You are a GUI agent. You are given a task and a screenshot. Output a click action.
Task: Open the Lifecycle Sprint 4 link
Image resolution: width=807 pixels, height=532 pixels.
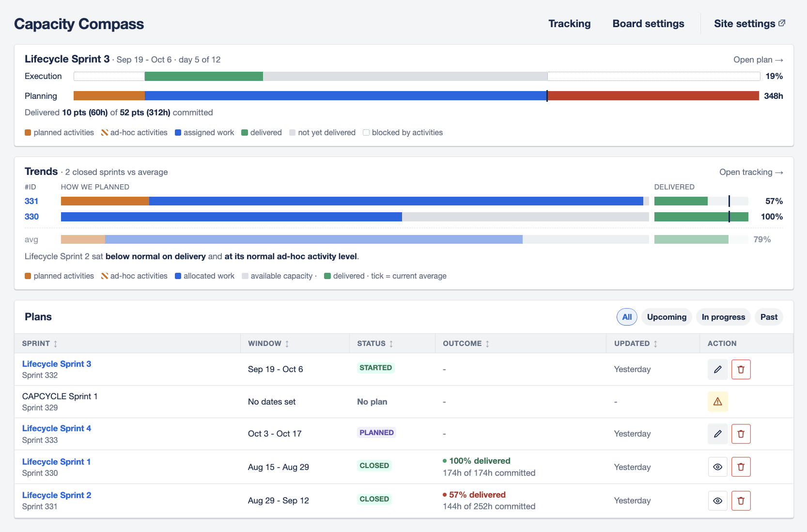coord(57,428)
